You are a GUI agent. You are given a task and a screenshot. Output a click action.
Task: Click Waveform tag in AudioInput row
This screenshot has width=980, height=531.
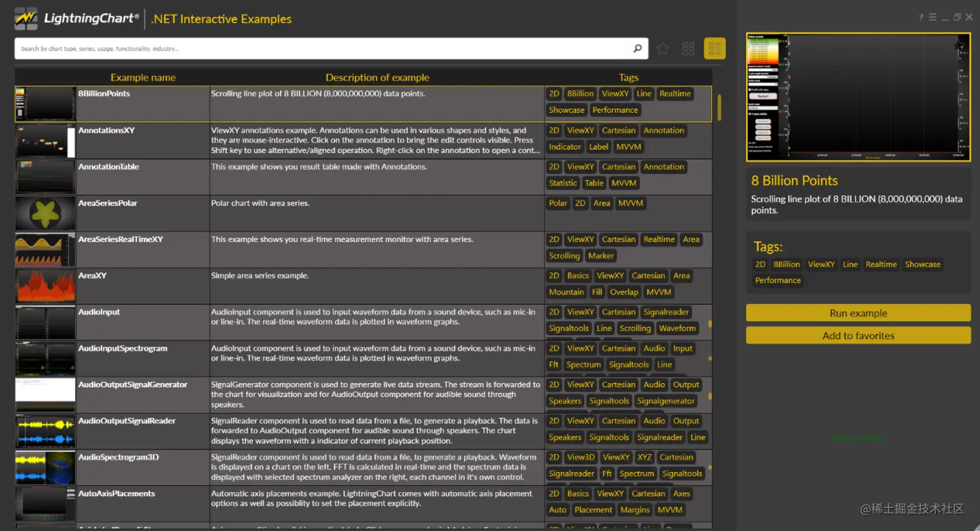pyautogui.click(x=677, y=328)
